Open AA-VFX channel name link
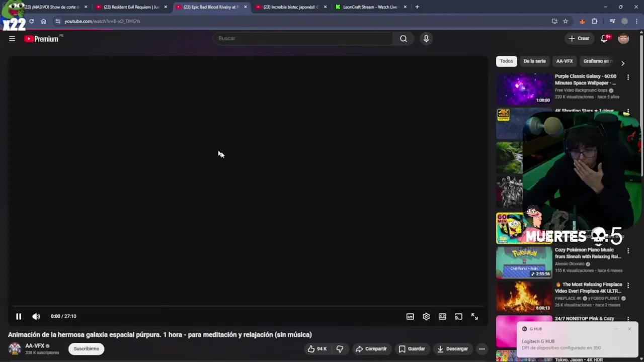644x362 pixels. [35, 346]
